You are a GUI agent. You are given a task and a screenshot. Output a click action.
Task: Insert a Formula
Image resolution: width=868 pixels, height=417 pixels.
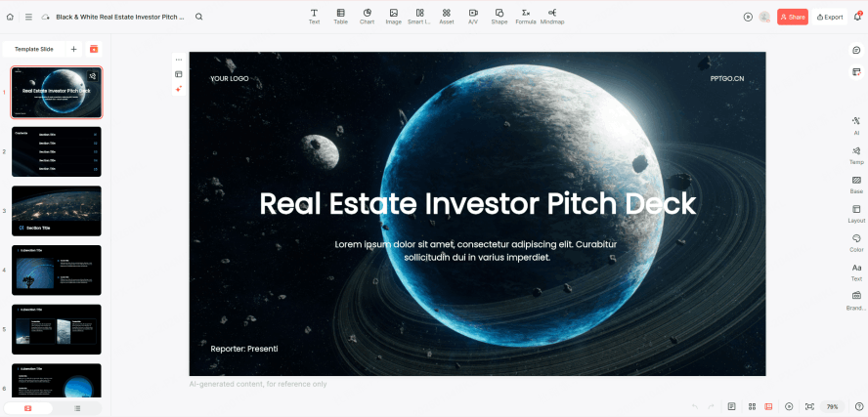526,17
